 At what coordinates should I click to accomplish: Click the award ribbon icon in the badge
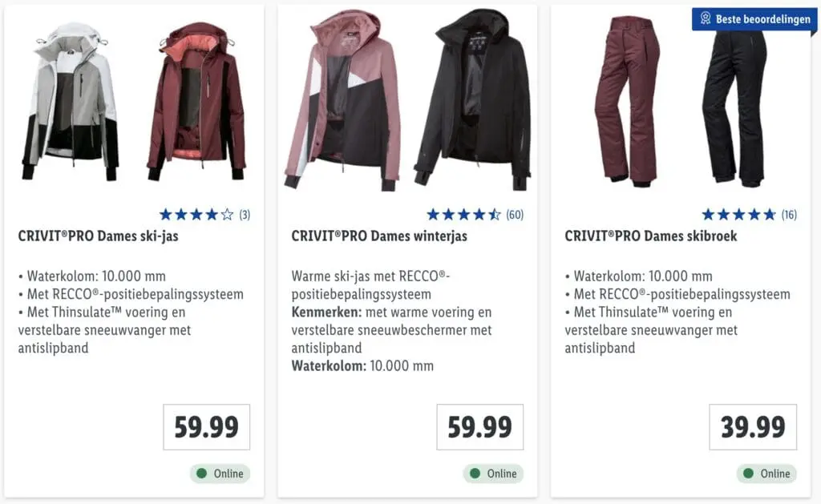(x=706, y=18)
